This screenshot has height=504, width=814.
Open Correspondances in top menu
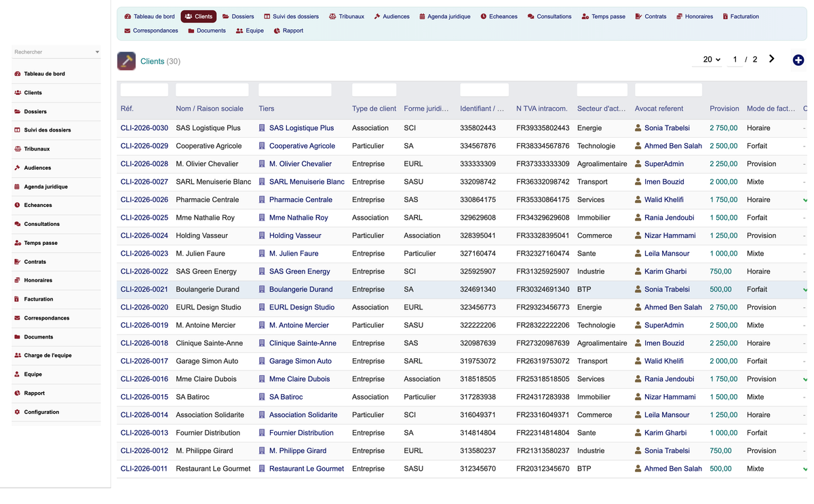pyautogui.click(x=151, y=31)
